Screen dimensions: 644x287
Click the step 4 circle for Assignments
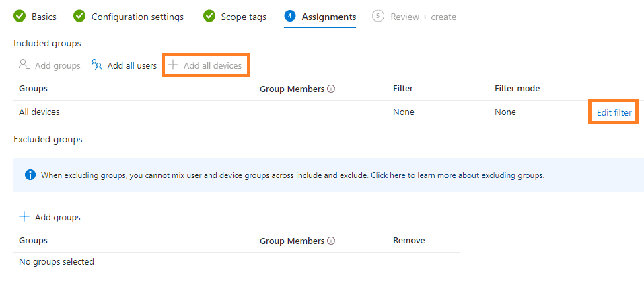(290, 17)
